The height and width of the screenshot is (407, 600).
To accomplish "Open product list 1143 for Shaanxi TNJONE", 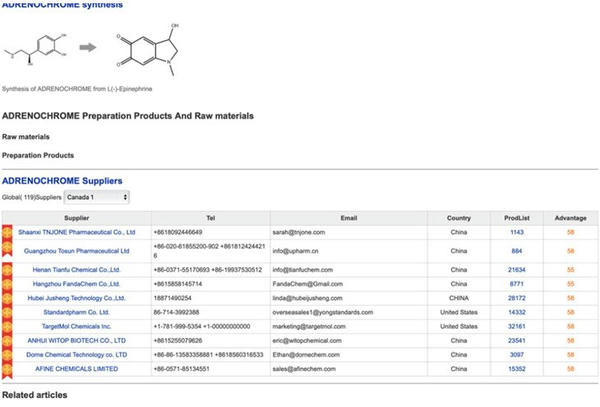I will (x=517, y=232).
